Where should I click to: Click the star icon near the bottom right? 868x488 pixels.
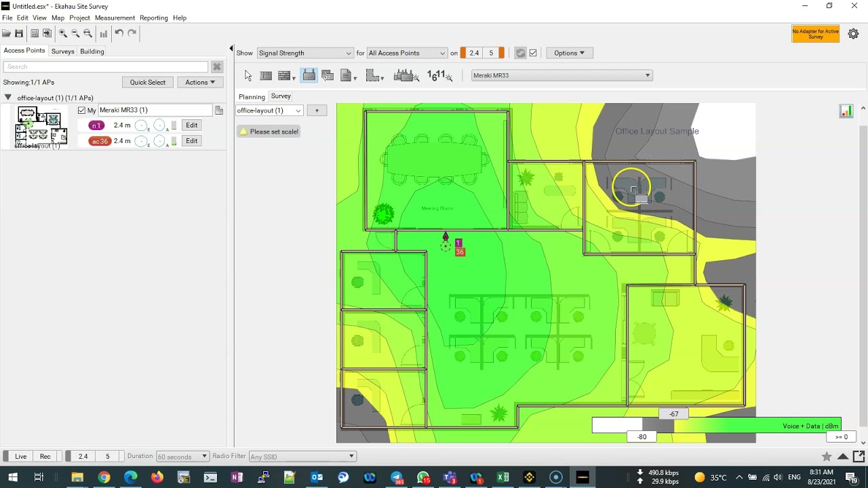827,456
